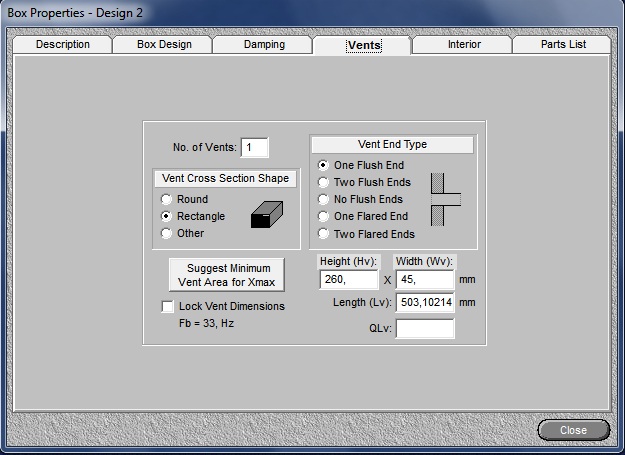Go to the Damping tab
Image resolution: width=625 pixels, height=455 pixels.
264,45
